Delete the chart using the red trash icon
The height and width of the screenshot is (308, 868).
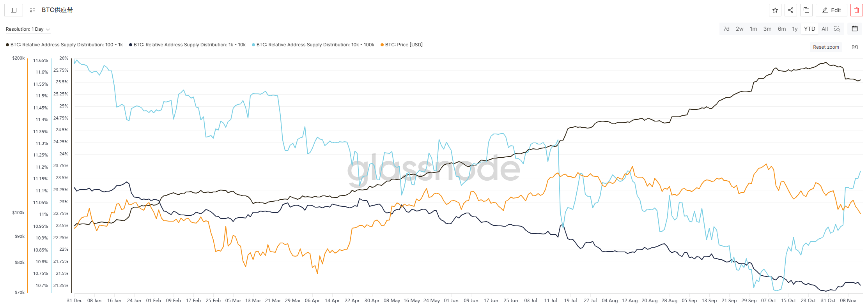[x=857, y=10]
